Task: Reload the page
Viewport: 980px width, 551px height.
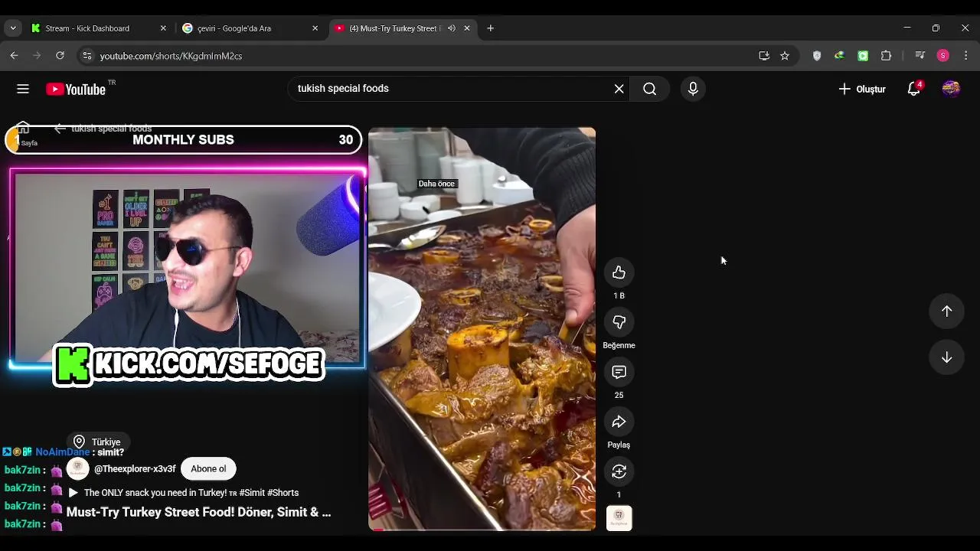Action: (60, 55)
